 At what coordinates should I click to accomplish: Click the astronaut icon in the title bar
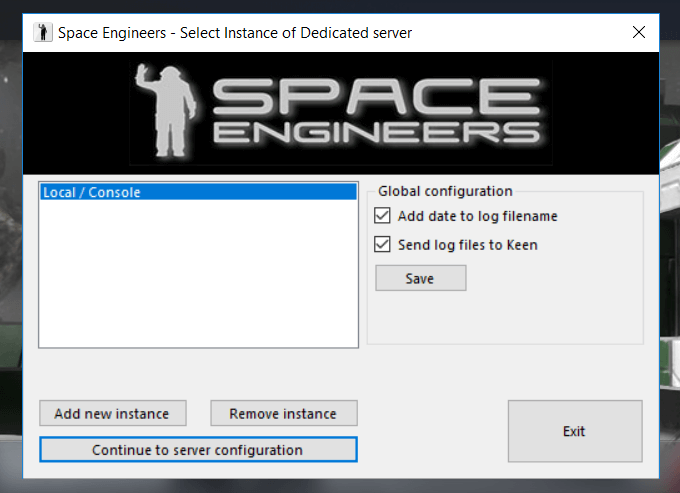point(43,33)
